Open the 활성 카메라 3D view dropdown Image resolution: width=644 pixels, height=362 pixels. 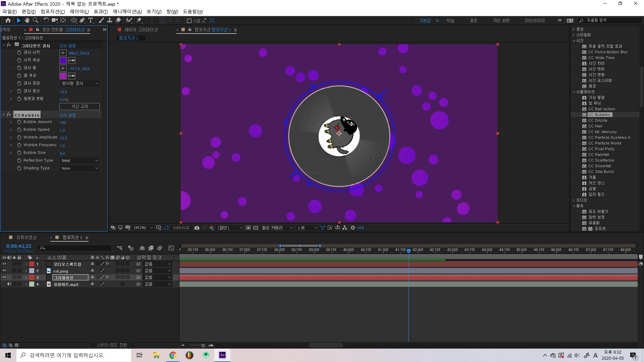(x=277, y=228)
